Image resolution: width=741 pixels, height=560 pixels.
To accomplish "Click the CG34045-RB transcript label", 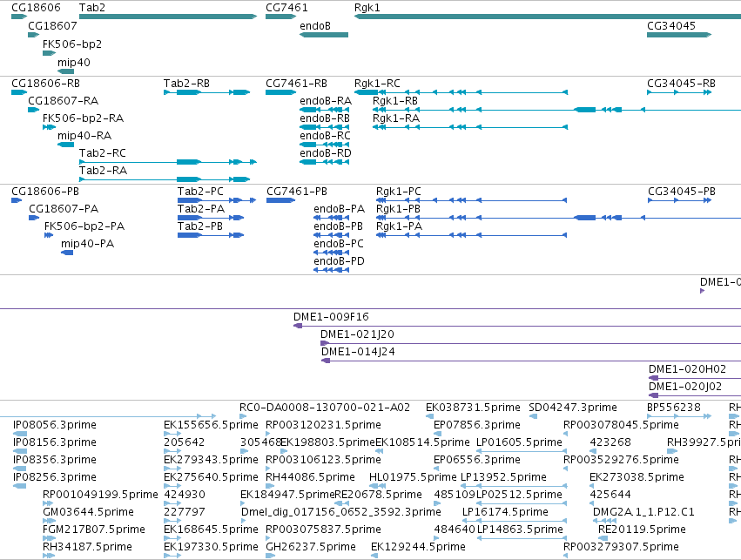I will 682,84.
